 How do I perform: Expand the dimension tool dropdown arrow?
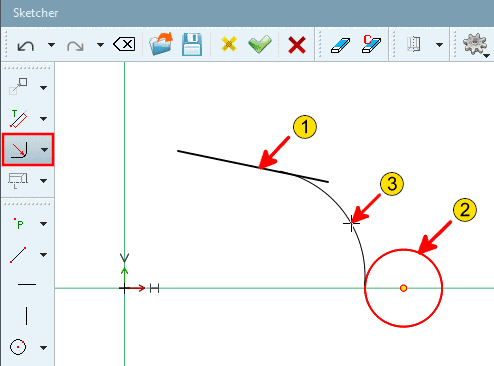pos(43,181)
